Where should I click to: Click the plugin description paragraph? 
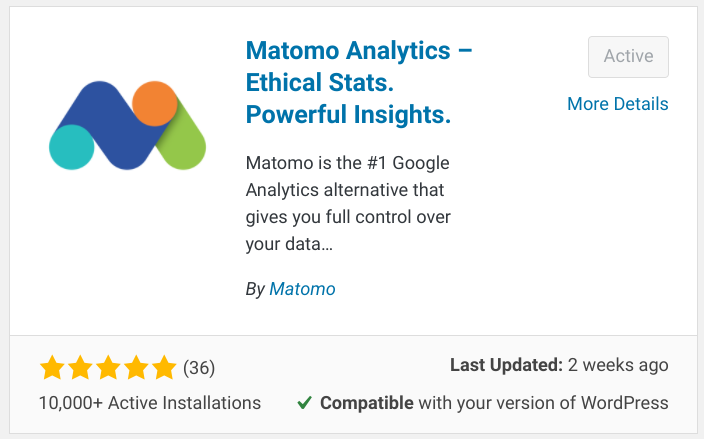[x=348, y=203]
